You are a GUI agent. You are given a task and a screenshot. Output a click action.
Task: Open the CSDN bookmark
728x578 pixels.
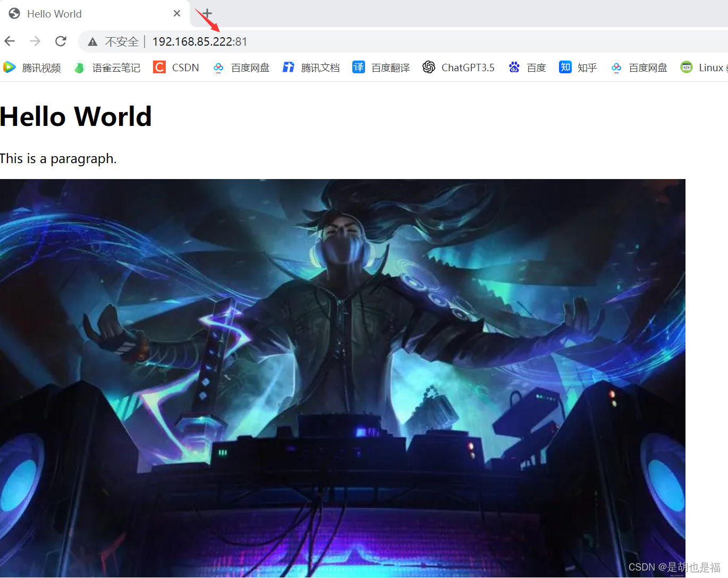coord(176,67)
